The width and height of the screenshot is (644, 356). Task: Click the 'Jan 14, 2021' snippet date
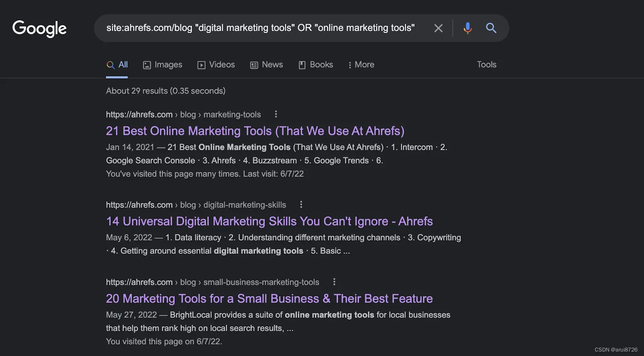(130, 147)
